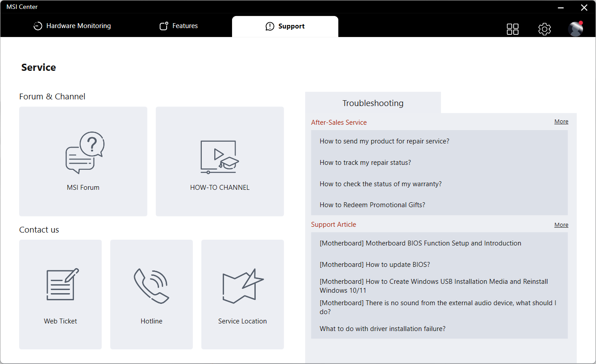This screenshot has width=596, height=364.
Task: Open the Hotline phone icon
Action: click(151, 286)
